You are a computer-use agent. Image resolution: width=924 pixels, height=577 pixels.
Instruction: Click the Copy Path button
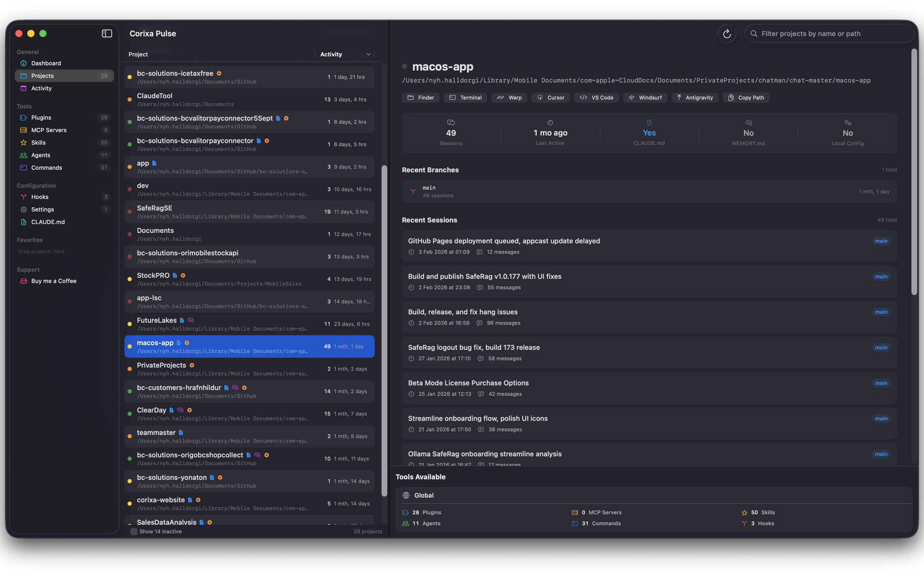746,97
